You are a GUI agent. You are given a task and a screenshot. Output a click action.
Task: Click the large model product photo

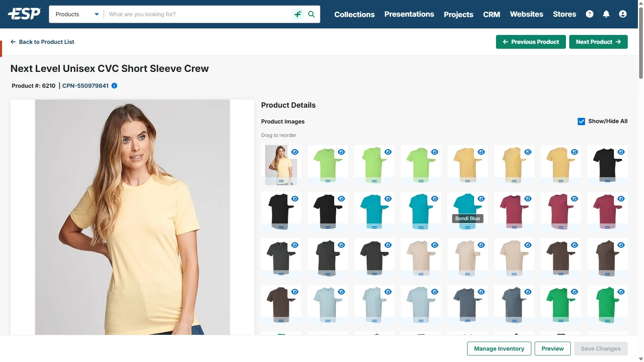click(x=133, y=217)
